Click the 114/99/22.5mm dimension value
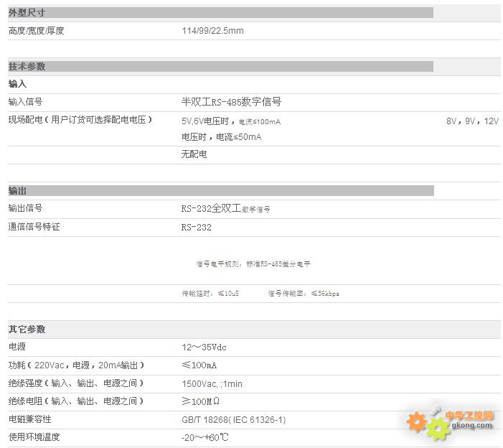The height and width of the screenshot is (448, 503). point(212,31)
